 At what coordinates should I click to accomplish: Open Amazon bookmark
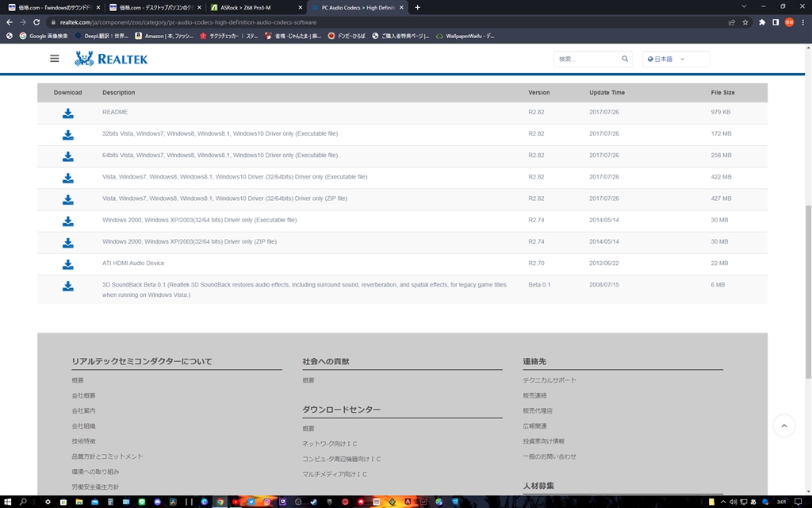pos(163,36)
